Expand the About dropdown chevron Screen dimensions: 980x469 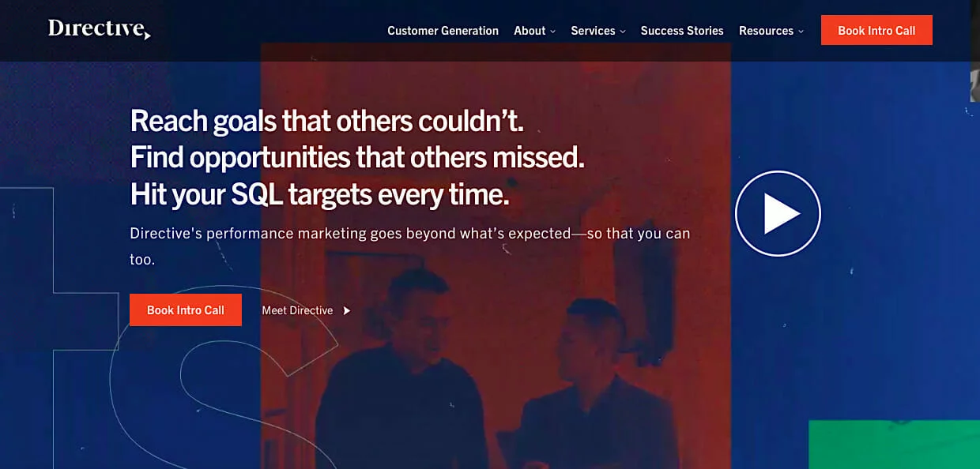pyautogui.click(x=553, y=32)
